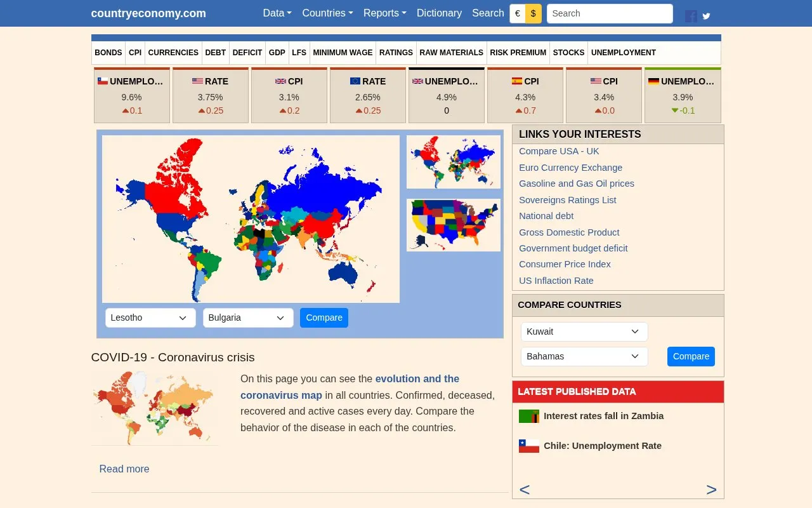The width and height of the screenshot is (812, 508).
Task: Select the GDP tab
Action: [277, 53]
